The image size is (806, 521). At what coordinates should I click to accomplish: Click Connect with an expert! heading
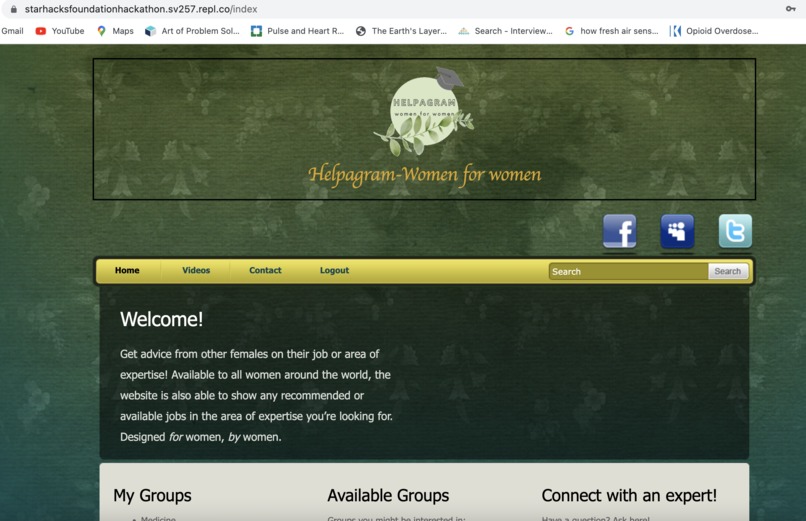pos(629,495)
